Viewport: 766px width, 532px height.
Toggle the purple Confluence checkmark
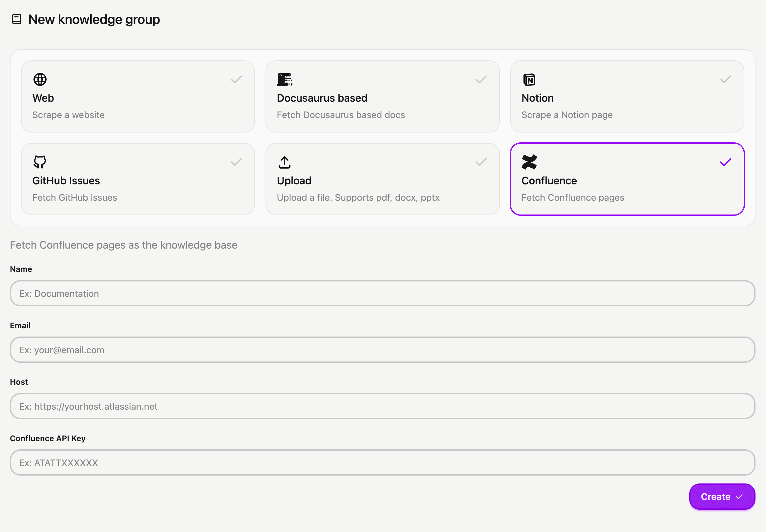[725, 162]
